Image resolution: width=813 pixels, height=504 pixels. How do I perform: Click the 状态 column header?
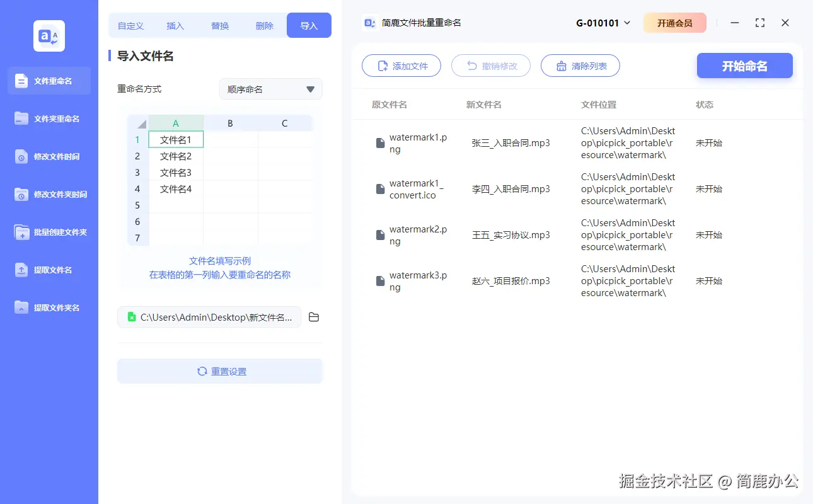tap(705, 105)
